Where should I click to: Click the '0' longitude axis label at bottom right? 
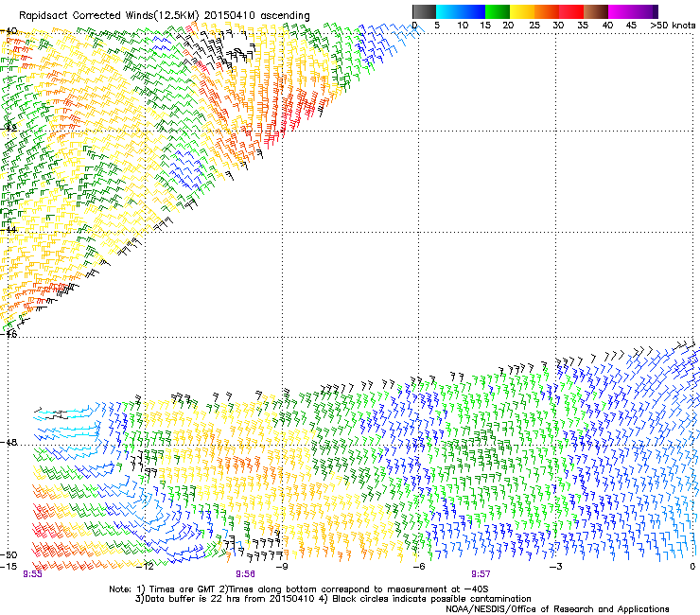pyautogui.click(x=692, y=567)
